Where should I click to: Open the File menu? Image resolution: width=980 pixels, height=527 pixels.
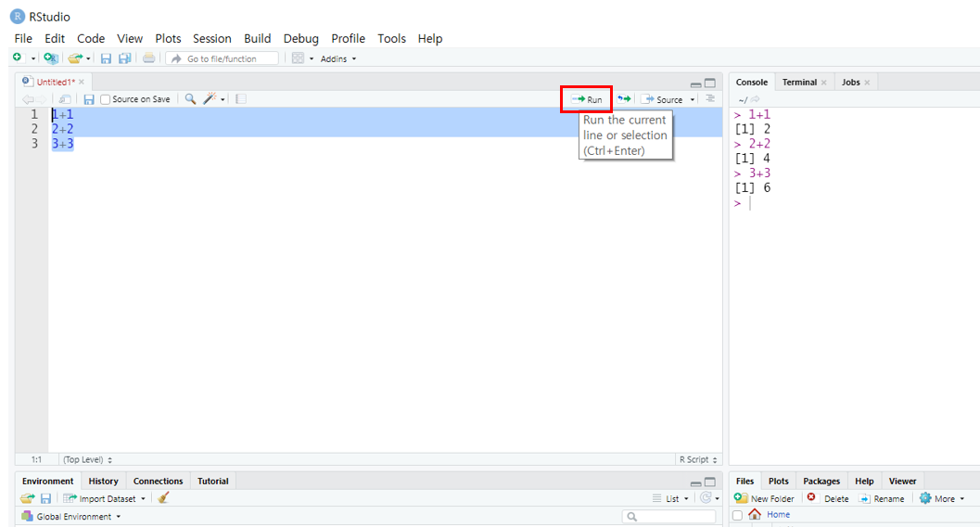pyautogui.click(x=23, y=38)
